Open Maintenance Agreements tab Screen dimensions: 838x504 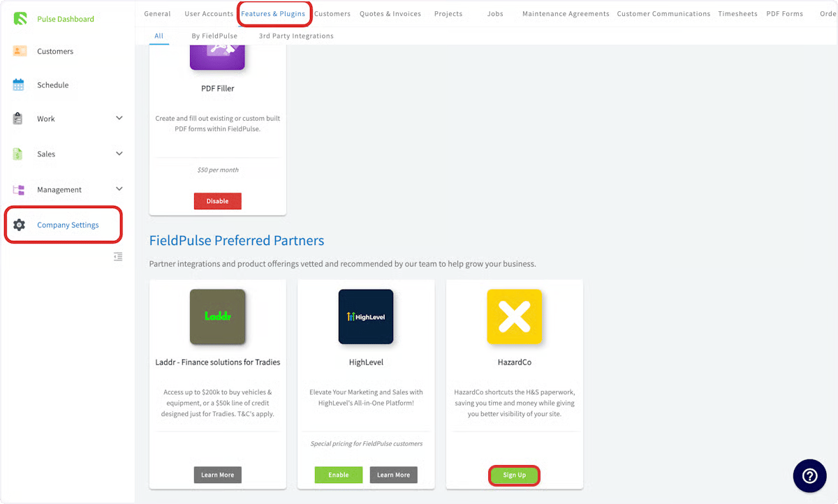click(566, 13)
